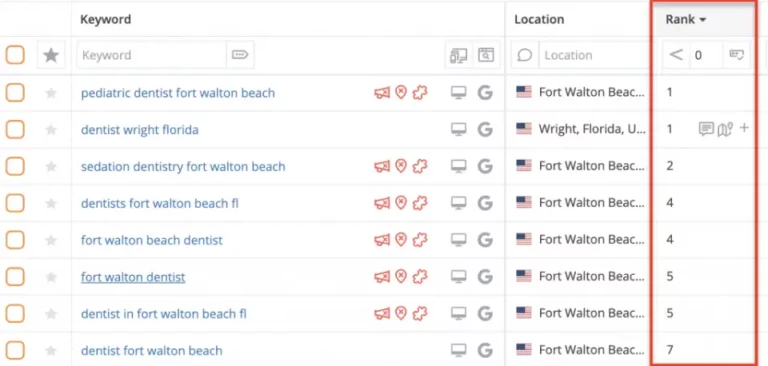Click the location pin icon for 'sedation dentistry fort walton beach'
Viewport: 768px width, 366px height.
pyautogui.click(x=401, y=167)
